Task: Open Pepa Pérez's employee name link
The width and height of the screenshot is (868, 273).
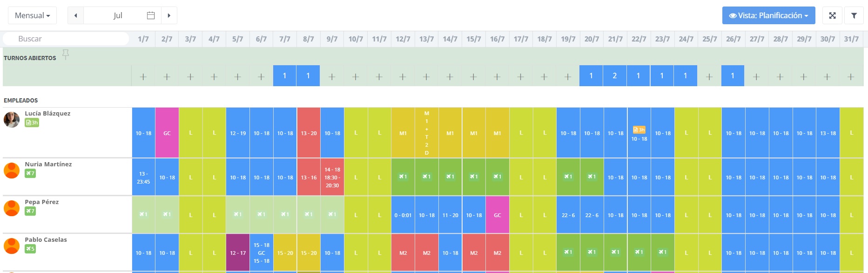Action: 42,202
